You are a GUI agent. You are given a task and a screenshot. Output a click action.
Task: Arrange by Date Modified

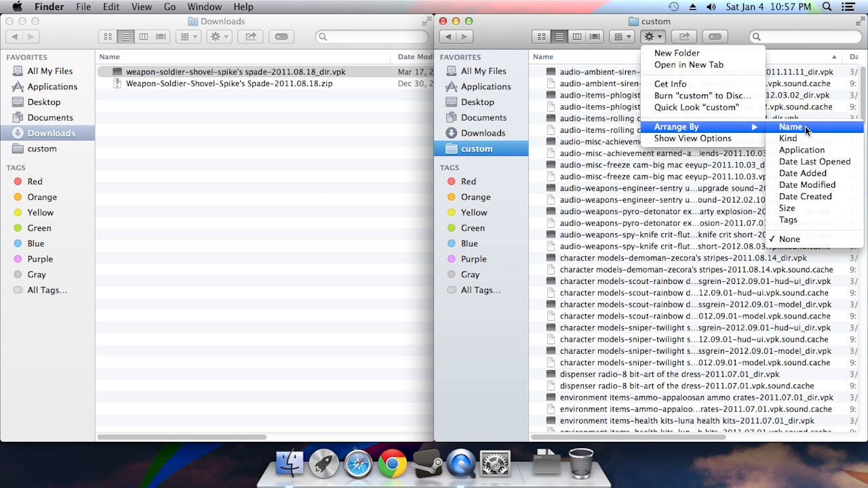tap(814, 184)
